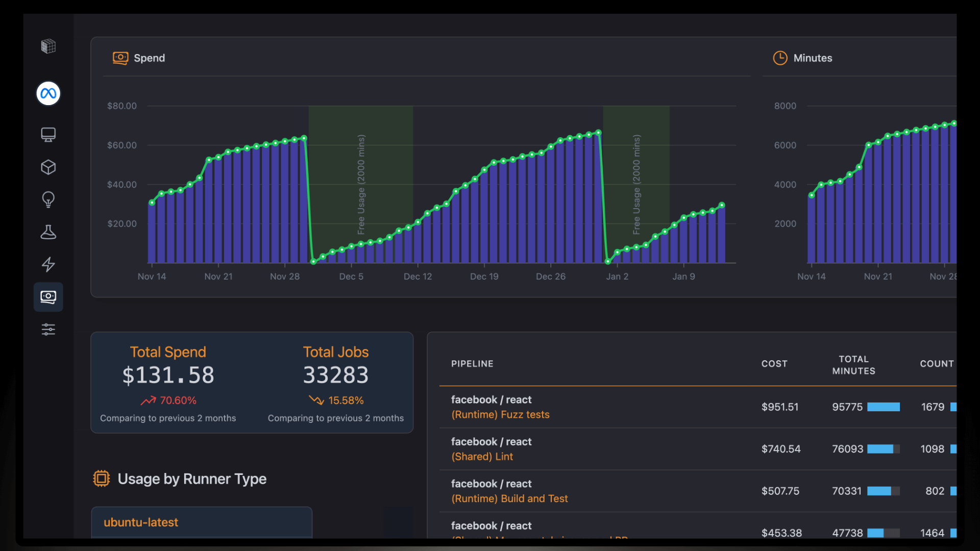Select the lightning bolt icon in the sidebar
980x551 pixels.
pos(48,265)
